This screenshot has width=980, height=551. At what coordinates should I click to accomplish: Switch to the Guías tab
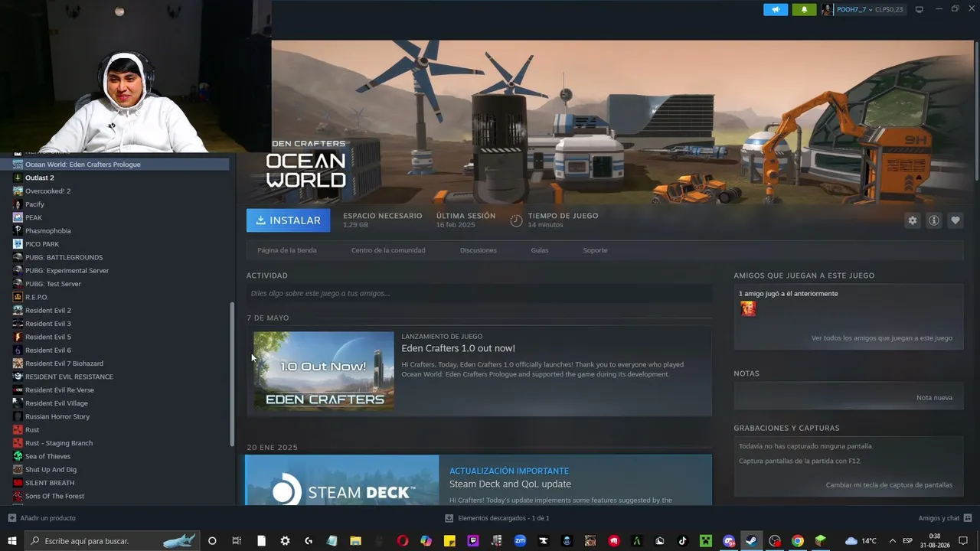coord(540,250)
